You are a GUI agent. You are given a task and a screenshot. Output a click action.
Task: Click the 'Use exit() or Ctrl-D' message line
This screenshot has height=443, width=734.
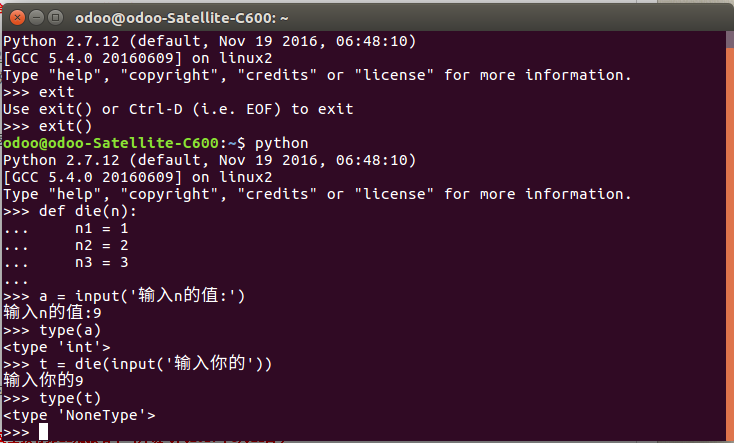coord(178,109)
